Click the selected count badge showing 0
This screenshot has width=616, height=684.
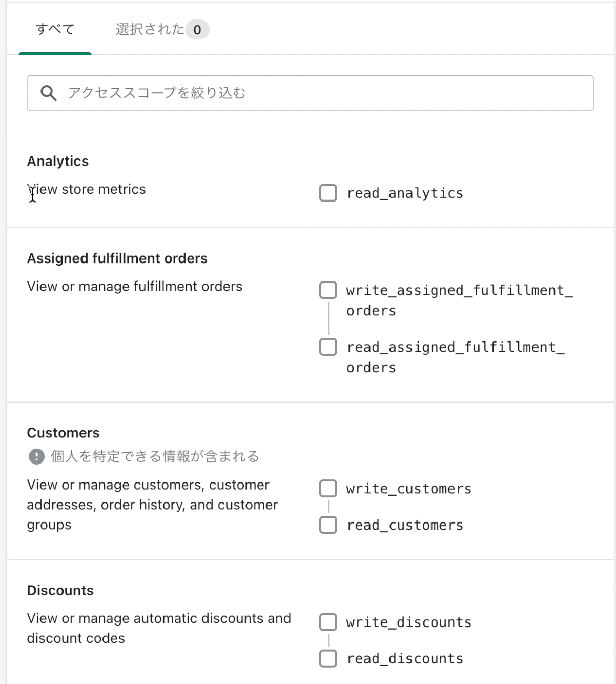click(197, 30)
